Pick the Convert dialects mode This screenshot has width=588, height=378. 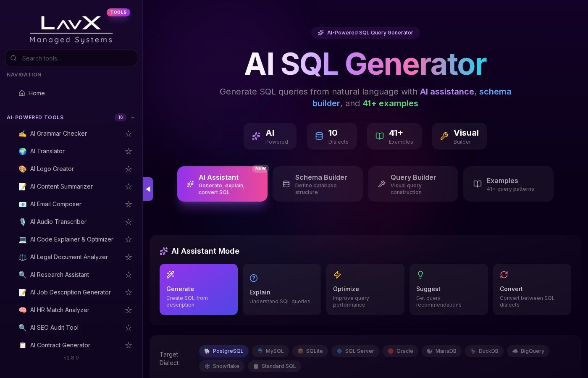[x=504, y=275]
